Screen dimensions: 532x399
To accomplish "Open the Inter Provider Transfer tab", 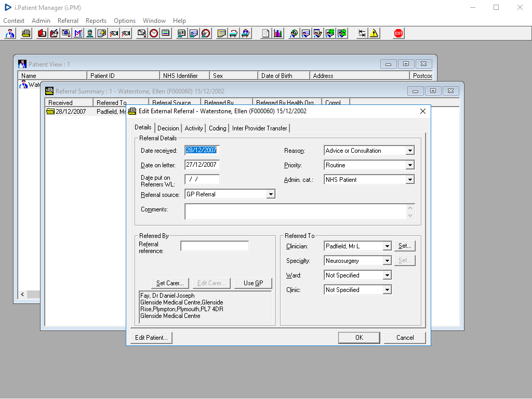I will point(260,128).
